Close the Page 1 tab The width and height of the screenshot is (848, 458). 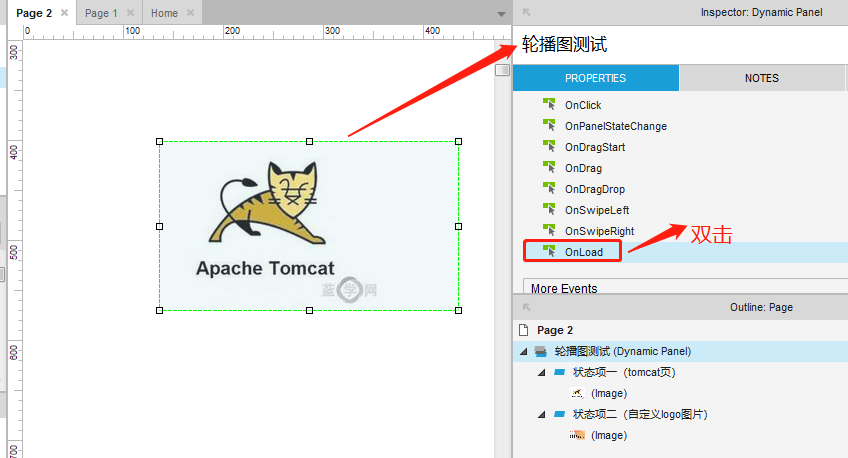click(x=130, y=12)
